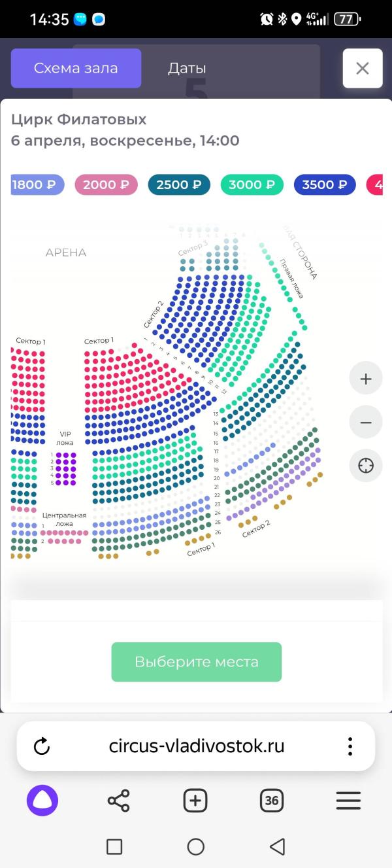Filter seats by 3500 ₽ price

(325, 184)
